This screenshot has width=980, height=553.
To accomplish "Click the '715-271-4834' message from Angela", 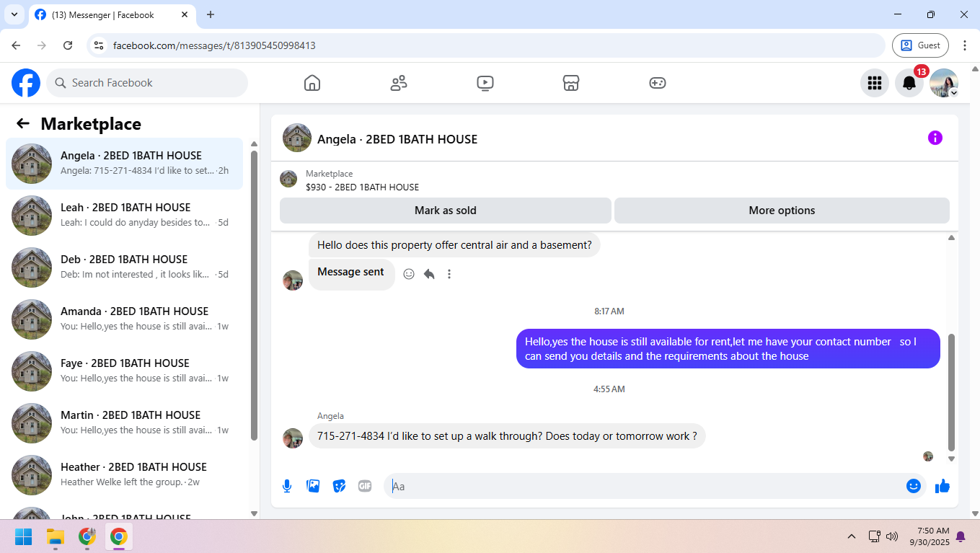I will coord(507,436).
